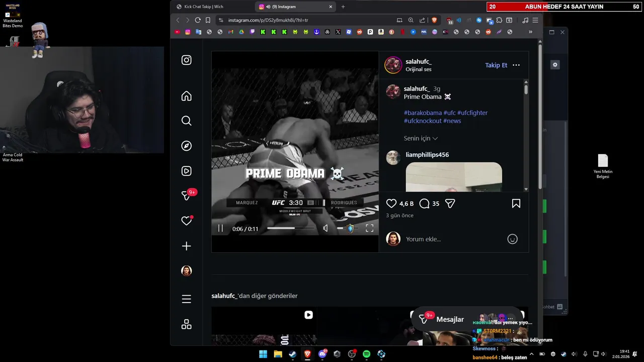Open Notifications heart icon in sidebar

(x=187, y=221)
